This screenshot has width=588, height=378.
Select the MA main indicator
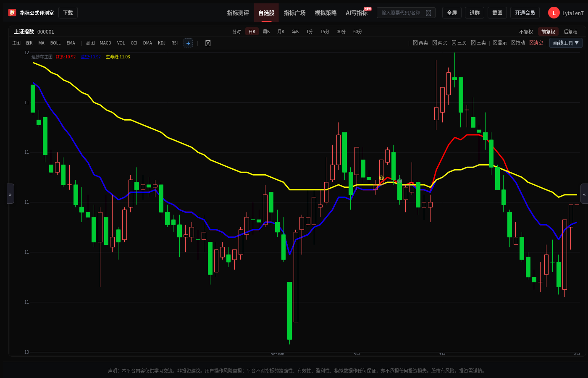point(41,43)
